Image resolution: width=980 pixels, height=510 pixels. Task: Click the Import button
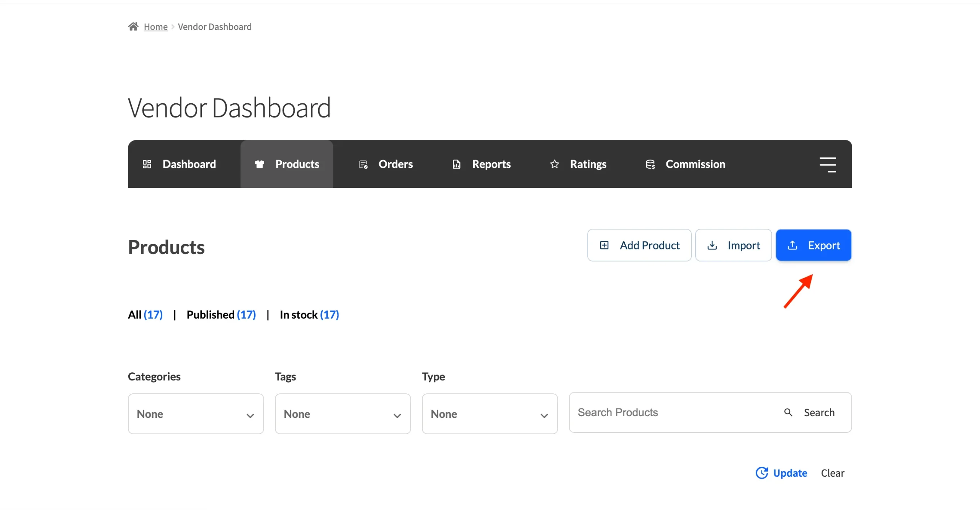pos(733,245)
